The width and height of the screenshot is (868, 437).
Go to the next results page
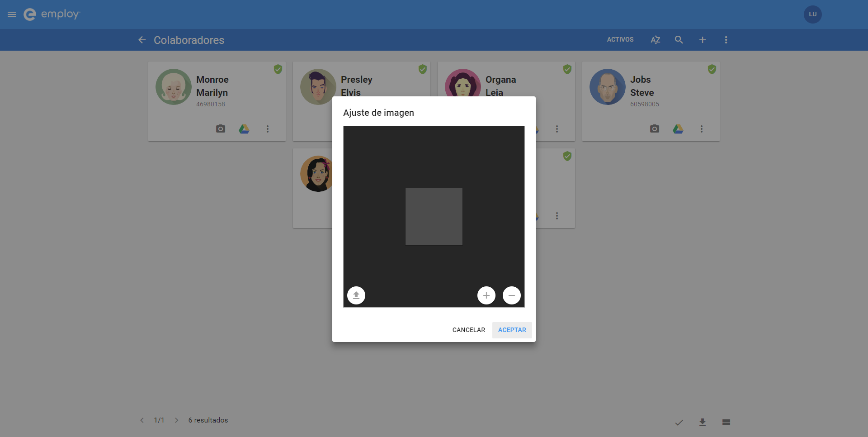pos(176,420)
